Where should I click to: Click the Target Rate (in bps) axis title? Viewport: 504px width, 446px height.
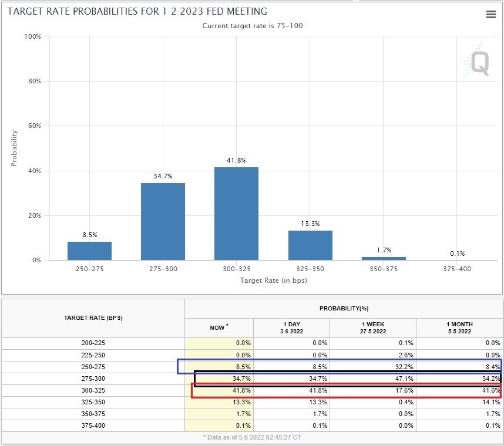(273, 281)
